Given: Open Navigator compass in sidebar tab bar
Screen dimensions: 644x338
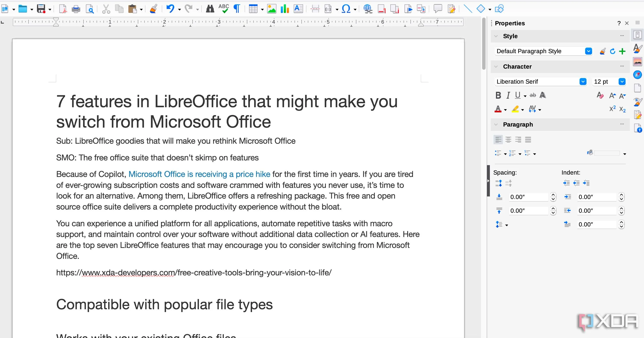Looking at the screenshot, I should (638, 75).
